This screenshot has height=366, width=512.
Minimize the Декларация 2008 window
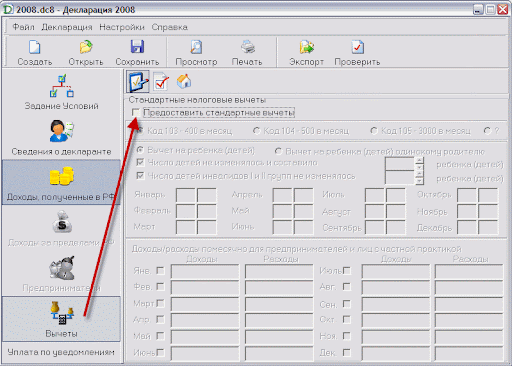478,9
